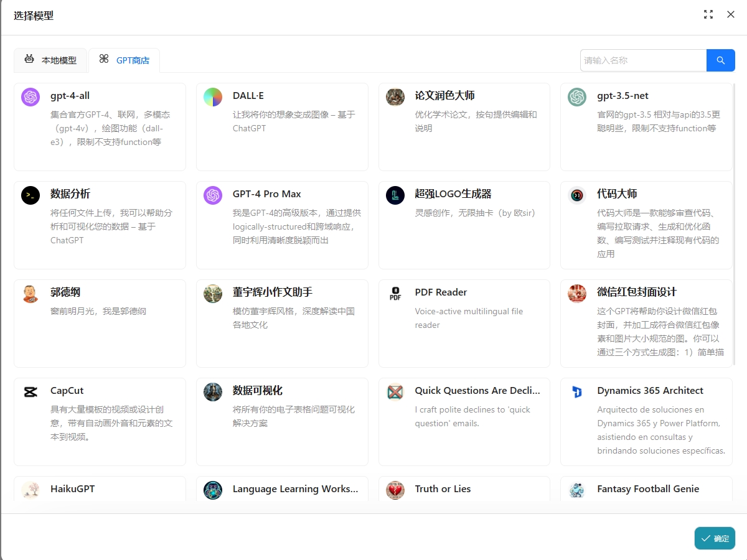The width and height of the screenshot is (747, 560).
Task: Choose the PDF Reader title
Action: pyautogui.click(x=441, y=292)
